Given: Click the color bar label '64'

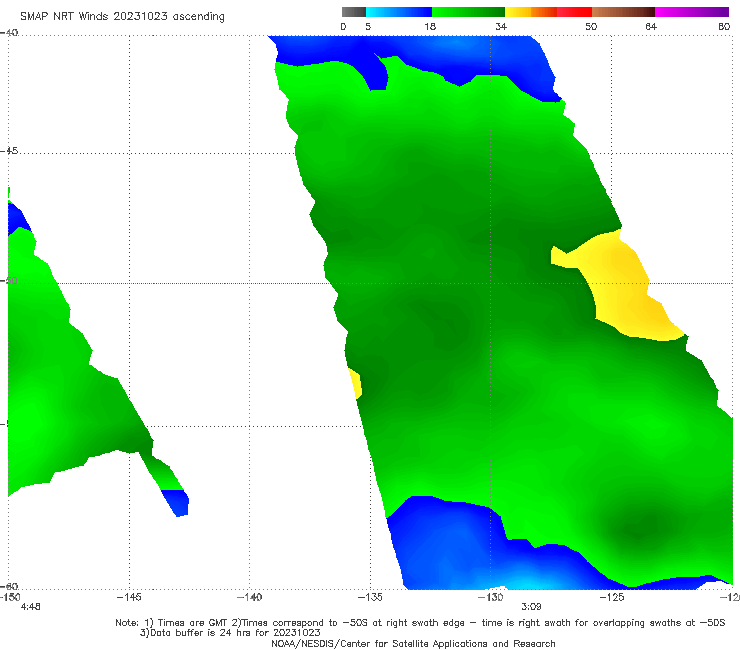Looking at the screenshot, I should point(651,26).
